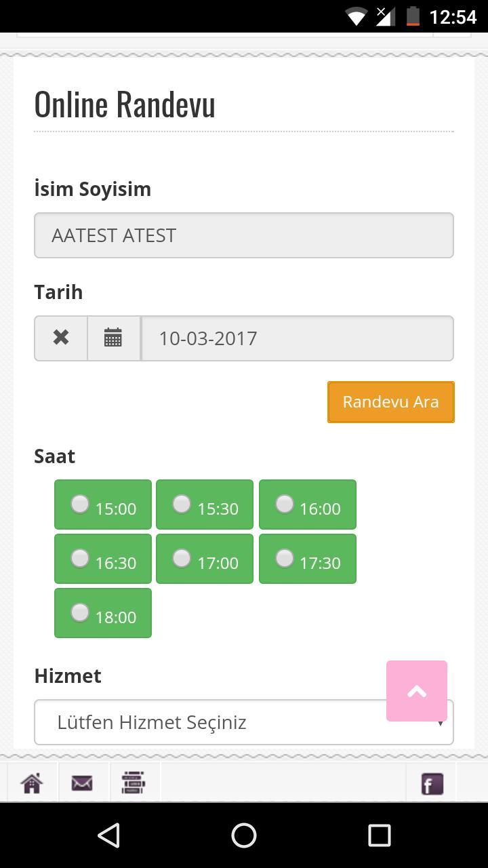Clear the date with the X icon

coord(61,338)
